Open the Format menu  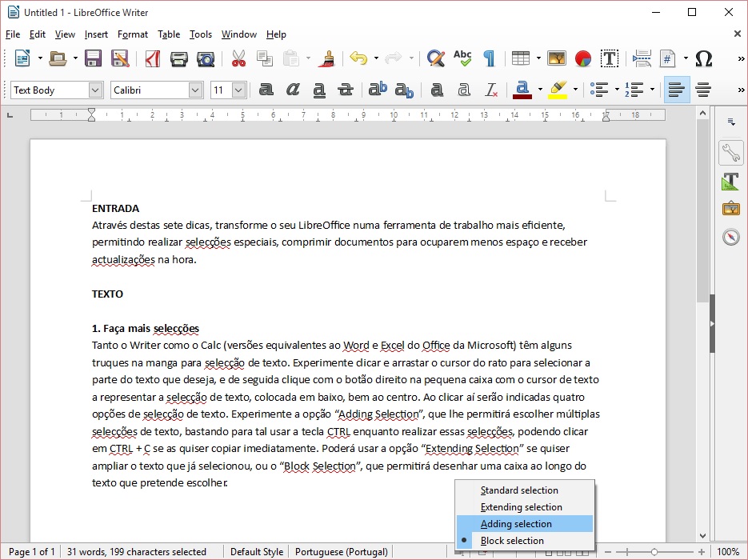pyautogui.click(x=133, y=34)
